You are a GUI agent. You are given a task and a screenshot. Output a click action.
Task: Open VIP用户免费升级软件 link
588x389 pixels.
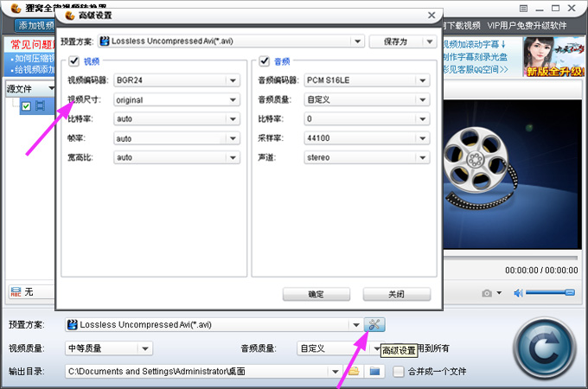pyautogui.click(x=527, y=25)
